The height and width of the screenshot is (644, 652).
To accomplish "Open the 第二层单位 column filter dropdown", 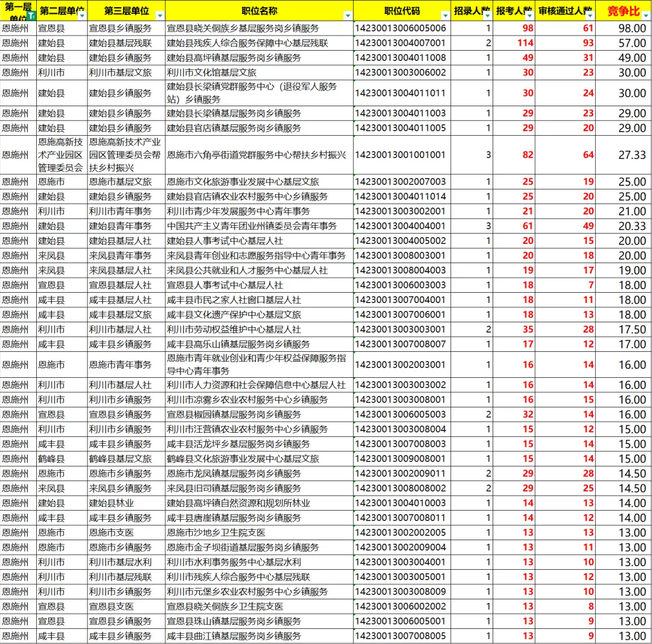I will tap(82, 16).
